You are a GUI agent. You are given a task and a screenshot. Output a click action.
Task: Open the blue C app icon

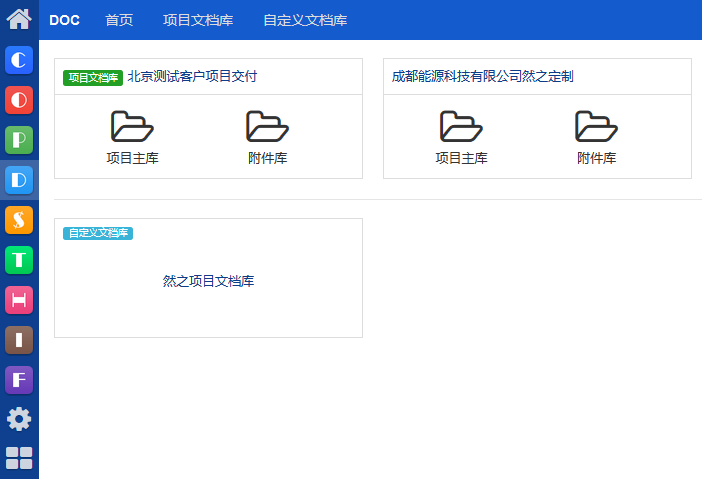click(19, 60)
